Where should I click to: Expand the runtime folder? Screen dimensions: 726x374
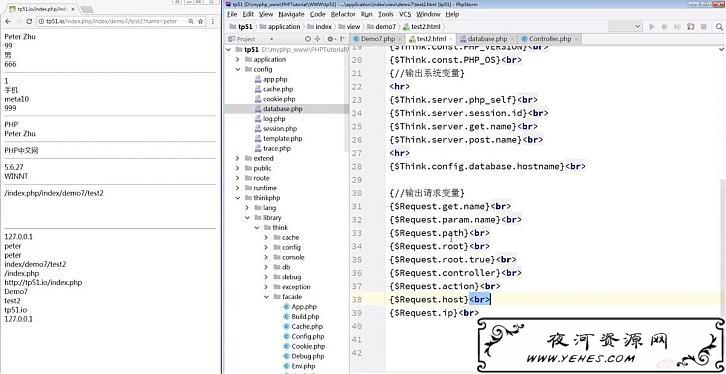[x=238, y=188]
